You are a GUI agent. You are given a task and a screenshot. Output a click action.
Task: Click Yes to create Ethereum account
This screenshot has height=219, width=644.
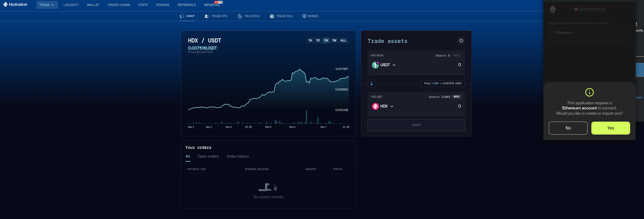610,128
